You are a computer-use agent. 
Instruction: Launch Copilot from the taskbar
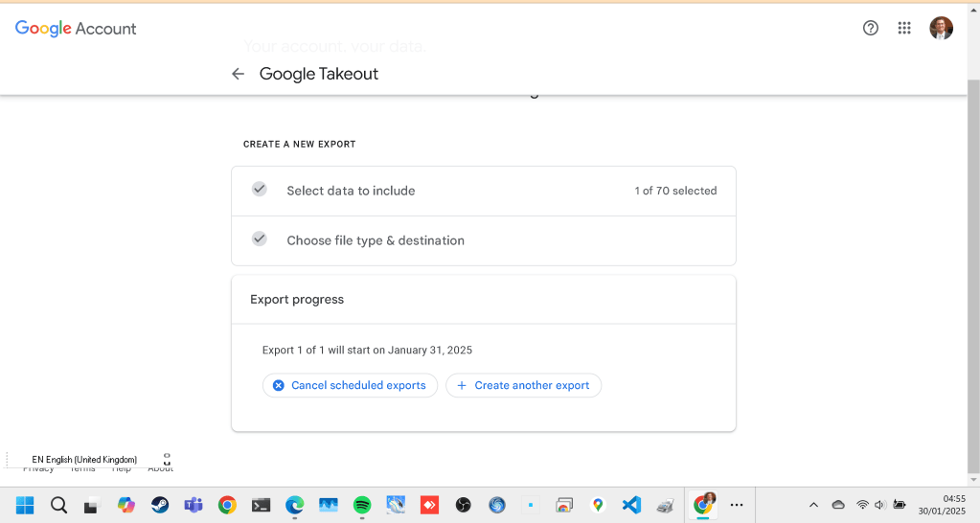point(126,505)
